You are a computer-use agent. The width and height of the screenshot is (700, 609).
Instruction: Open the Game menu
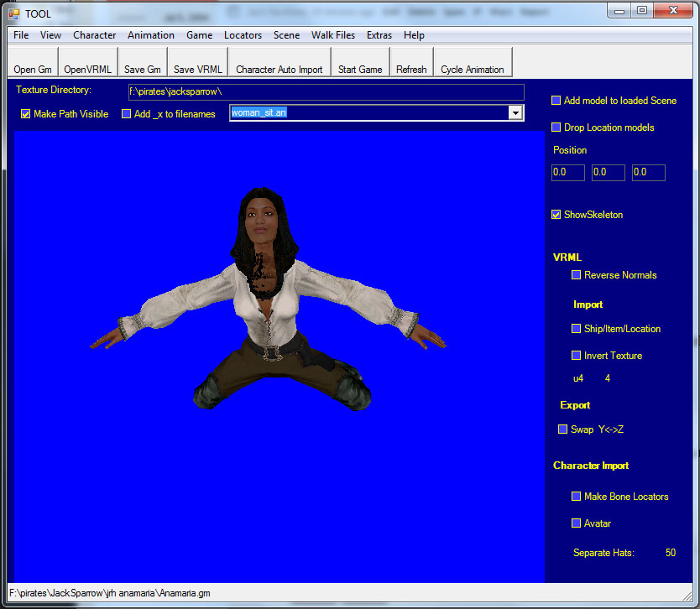pos(199,35)
